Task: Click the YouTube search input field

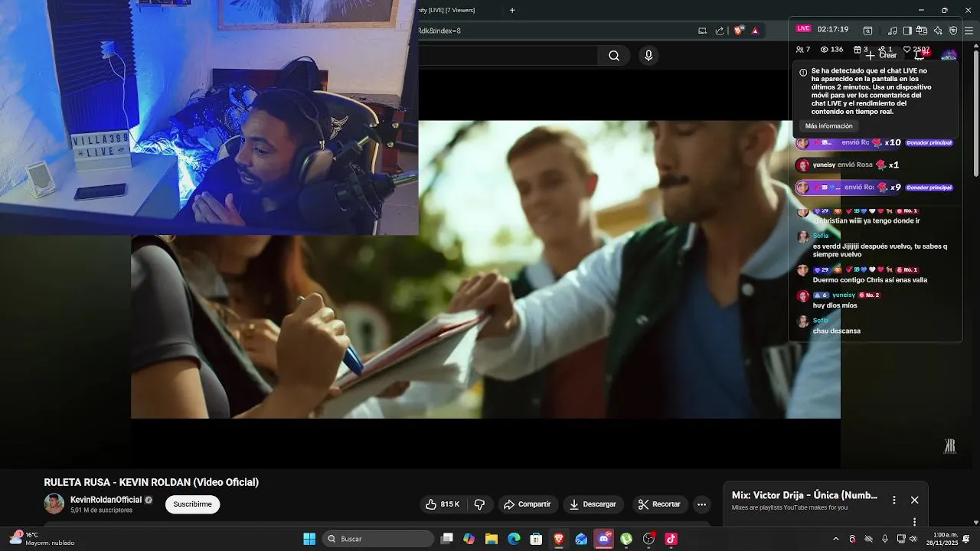Action: [507, 55]
